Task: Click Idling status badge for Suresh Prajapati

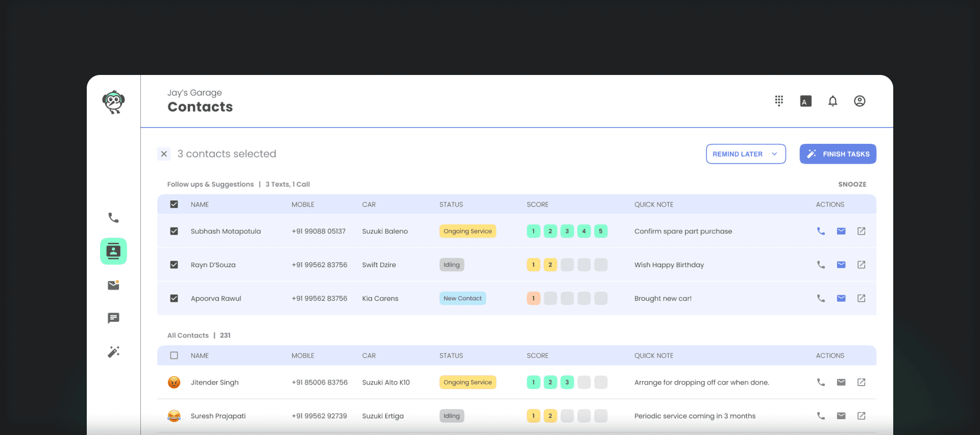Action: tap(452, 416)
